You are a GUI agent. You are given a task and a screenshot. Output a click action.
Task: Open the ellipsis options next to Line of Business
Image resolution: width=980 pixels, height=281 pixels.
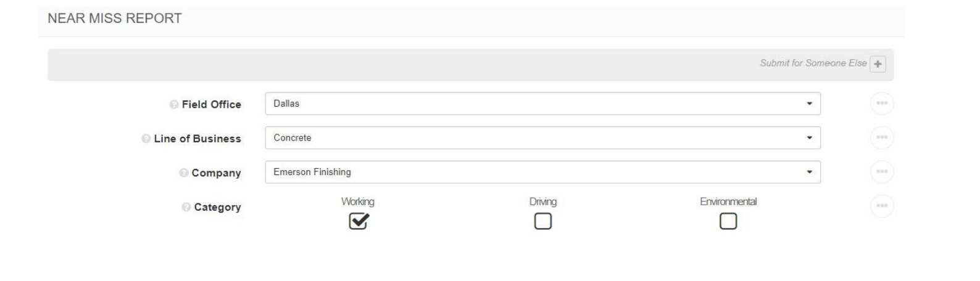tap(882, 137)
